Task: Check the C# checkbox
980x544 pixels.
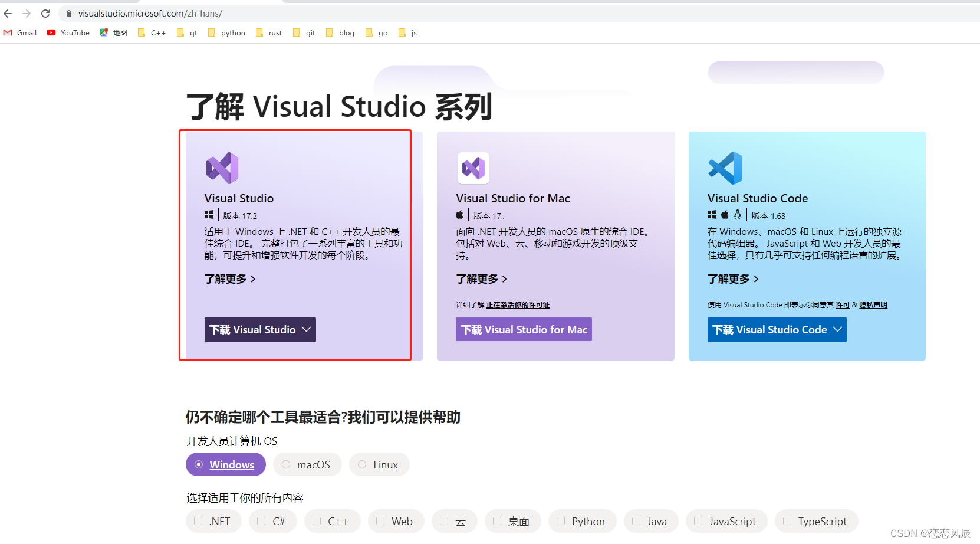Action: click(261, 521)
